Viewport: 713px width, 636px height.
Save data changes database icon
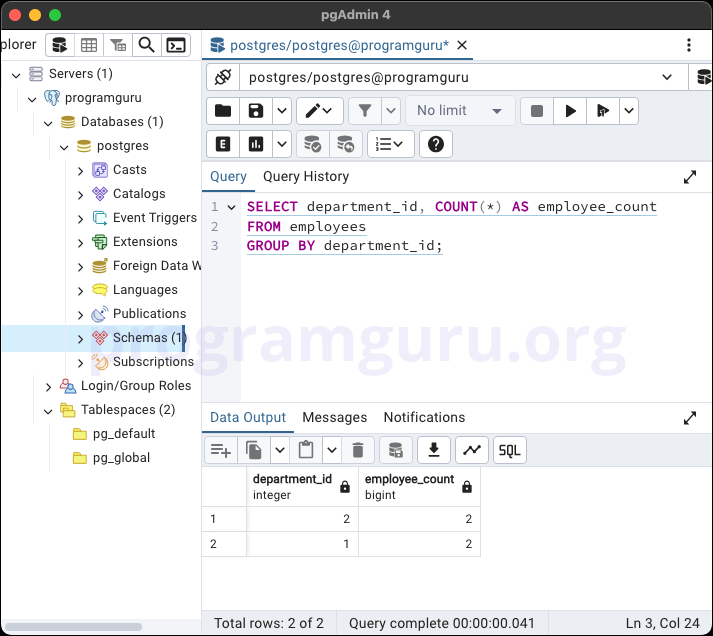396,450
